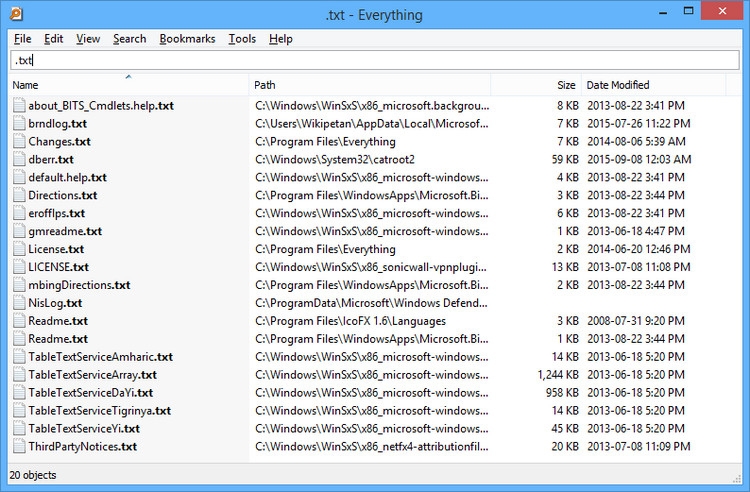Select the mbingDirections.txt file name
750x492 pixels.
coord(79,285)
